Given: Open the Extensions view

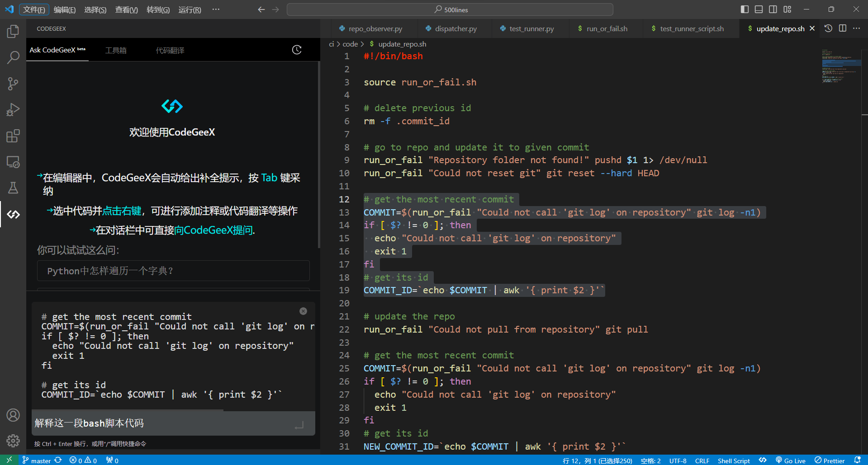Looking at the screenshot, I should (13, 136).
